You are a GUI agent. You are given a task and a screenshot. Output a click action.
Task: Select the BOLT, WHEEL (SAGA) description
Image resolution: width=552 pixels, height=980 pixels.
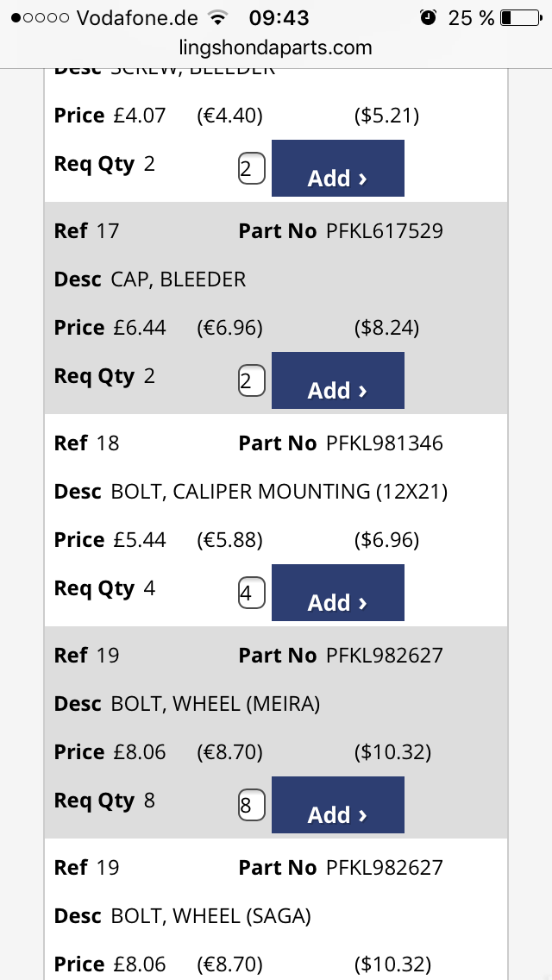tap(210, 916)
